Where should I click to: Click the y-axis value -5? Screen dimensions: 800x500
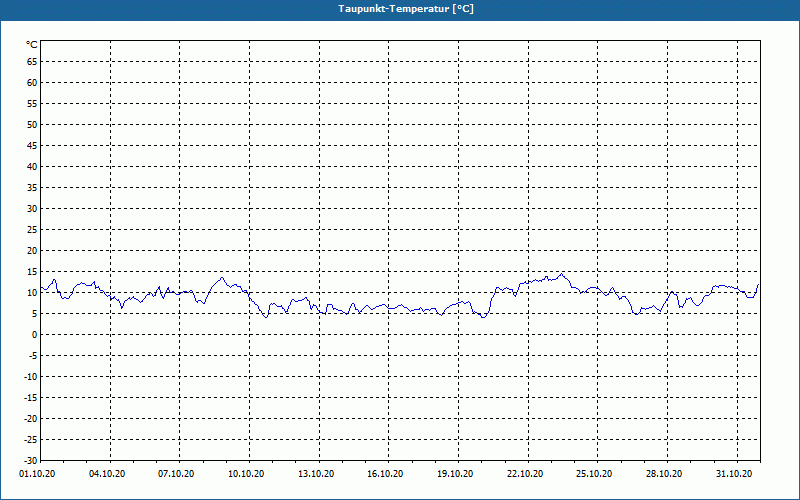pyautogui.click(x=33, y=356)
